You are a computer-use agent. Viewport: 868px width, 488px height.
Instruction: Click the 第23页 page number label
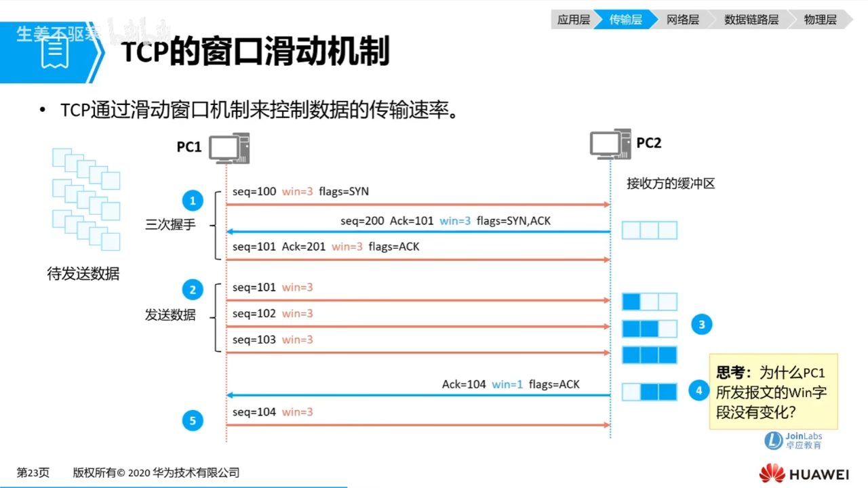(x=33, y=472)
